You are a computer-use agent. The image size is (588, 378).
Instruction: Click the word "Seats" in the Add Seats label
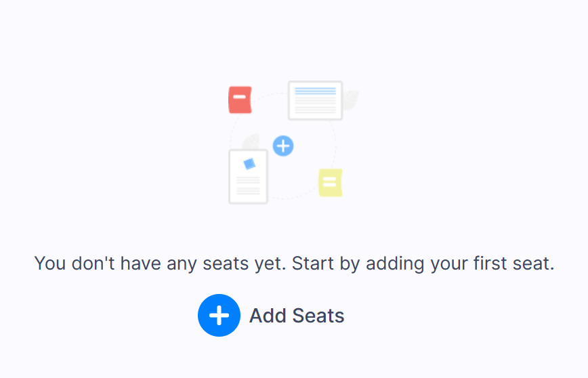click(318, 316)
